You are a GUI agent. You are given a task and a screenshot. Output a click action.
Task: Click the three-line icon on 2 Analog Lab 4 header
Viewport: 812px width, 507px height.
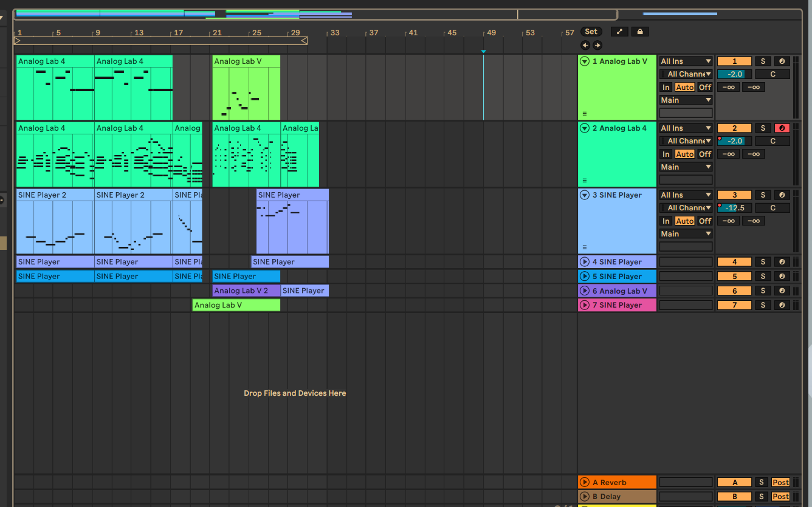point(585,180)
